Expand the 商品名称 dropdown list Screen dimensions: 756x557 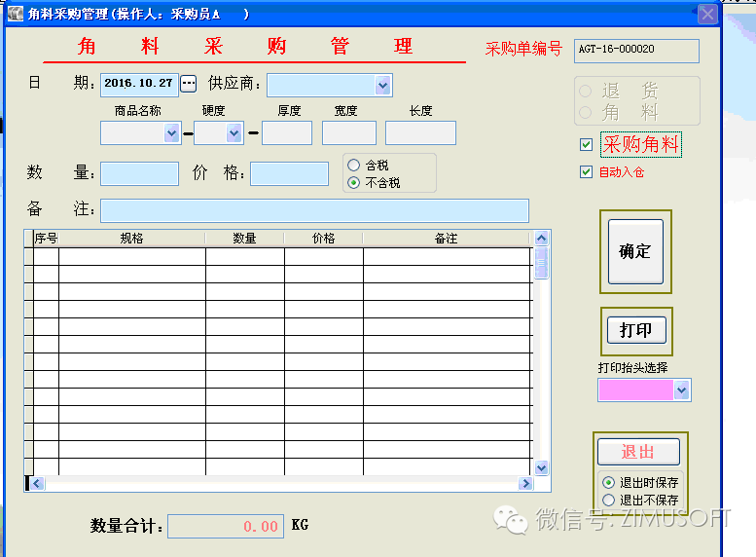pyautogui.click(x=172, y=132)
